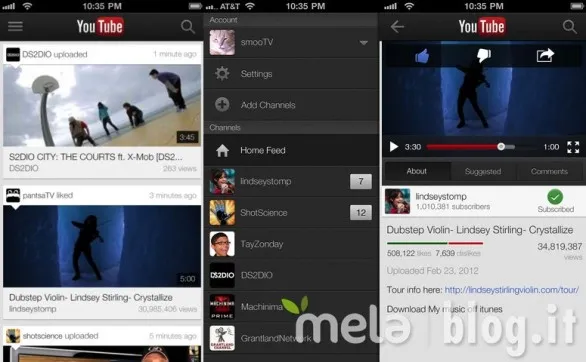Open ShotScience channel in sidebar
Viewport: 586px width, 362px height.
291,213
